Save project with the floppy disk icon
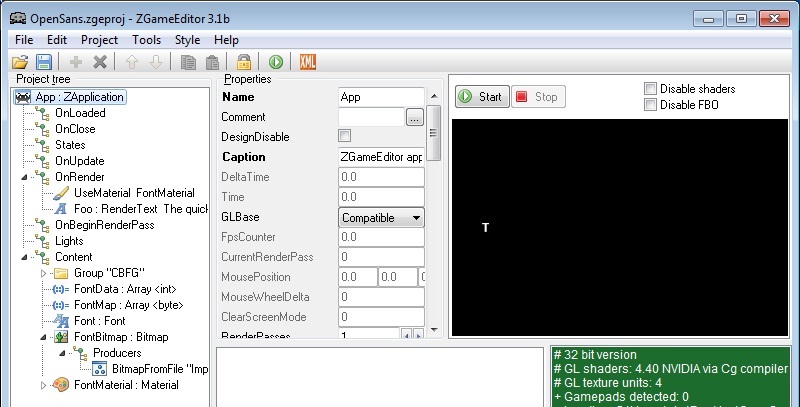800x407 pixels. coord(44,62)
